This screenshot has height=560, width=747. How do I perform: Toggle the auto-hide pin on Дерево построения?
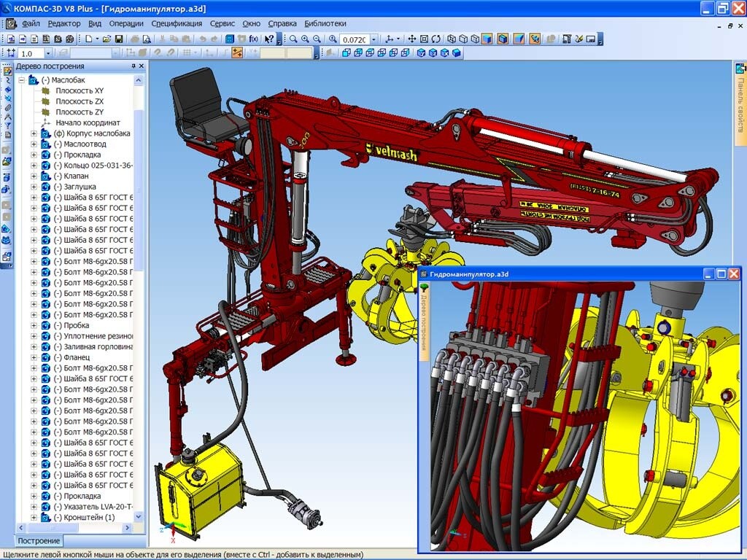[x=133, y=66]
